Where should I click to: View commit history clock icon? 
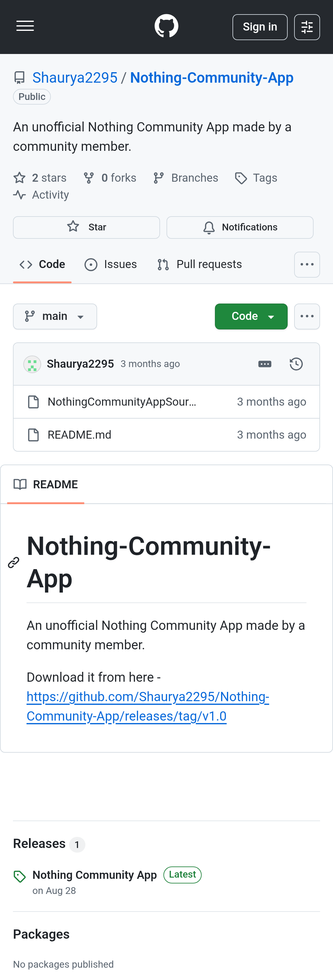click(x=296, y=364)
